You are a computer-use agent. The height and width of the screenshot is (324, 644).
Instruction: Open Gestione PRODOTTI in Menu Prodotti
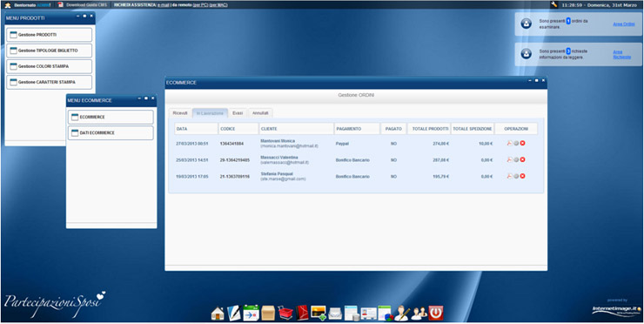pyautogui.click(x=50, y=35)
